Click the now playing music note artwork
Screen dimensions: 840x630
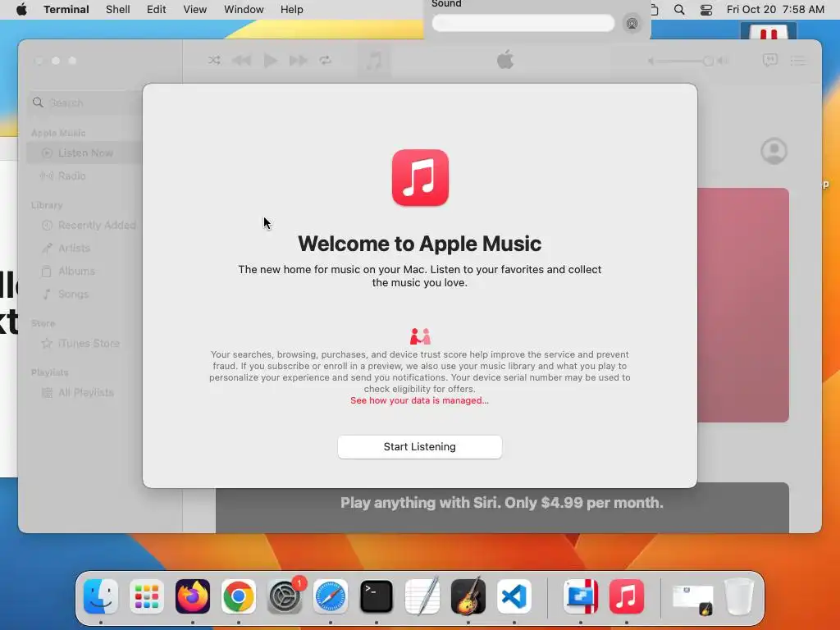373,61
